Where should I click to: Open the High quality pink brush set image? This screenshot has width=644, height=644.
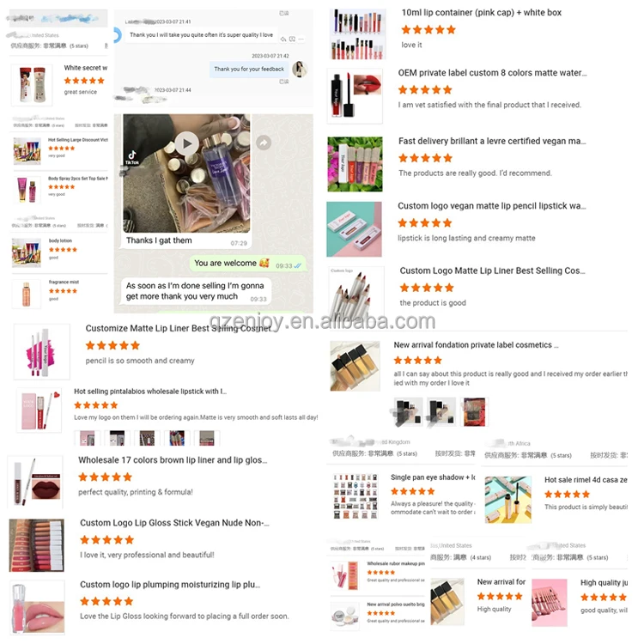click(x=550, y=603)
